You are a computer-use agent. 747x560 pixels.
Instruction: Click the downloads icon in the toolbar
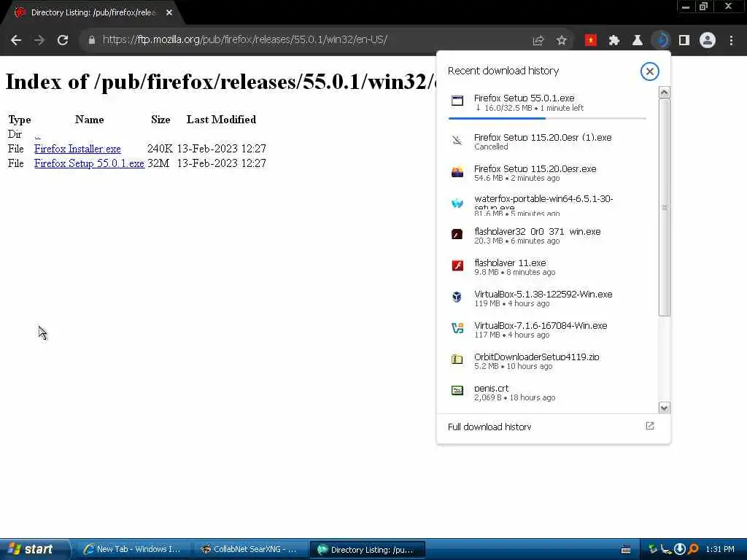(x=661, y=41)
